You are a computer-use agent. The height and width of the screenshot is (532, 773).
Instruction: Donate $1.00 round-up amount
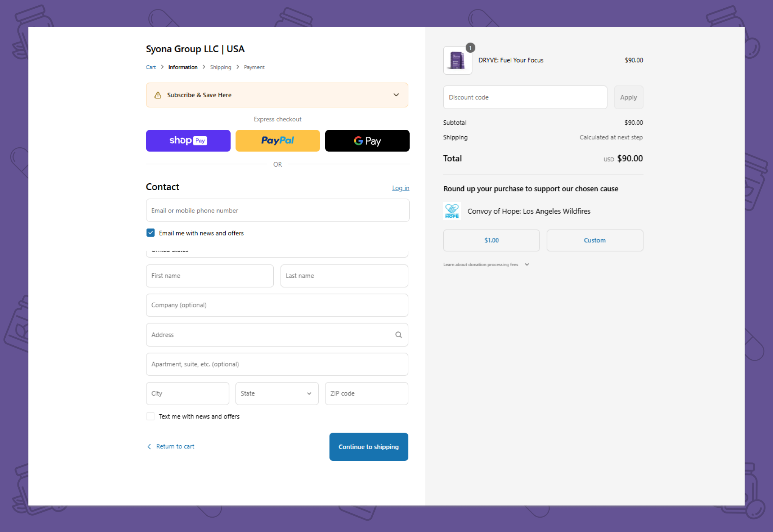click(x=491, y=240)
